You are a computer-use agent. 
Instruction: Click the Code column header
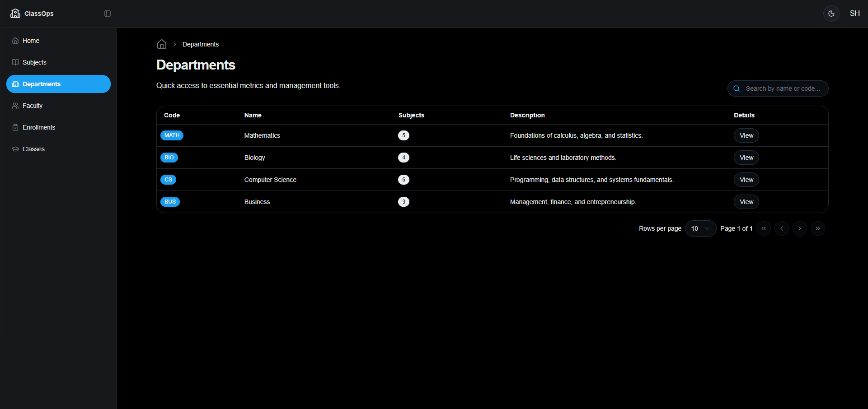(172, 115)
